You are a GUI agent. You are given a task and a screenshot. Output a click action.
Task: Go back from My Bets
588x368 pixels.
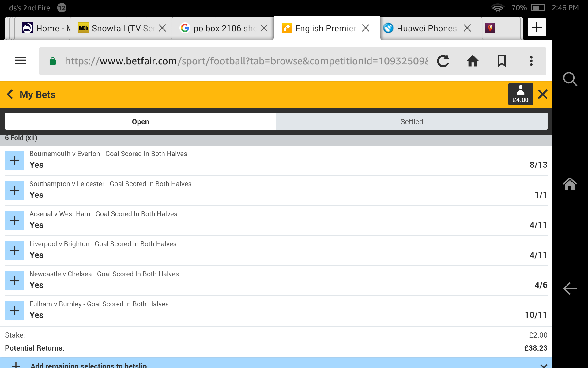pyautogui.click(x=10, y=94)
